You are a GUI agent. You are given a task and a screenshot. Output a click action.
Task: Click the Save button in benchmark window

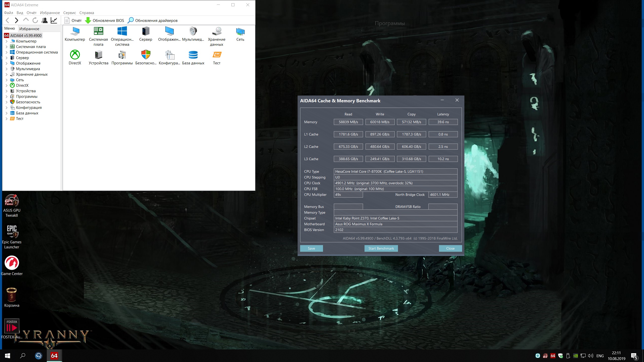point(311,248)
